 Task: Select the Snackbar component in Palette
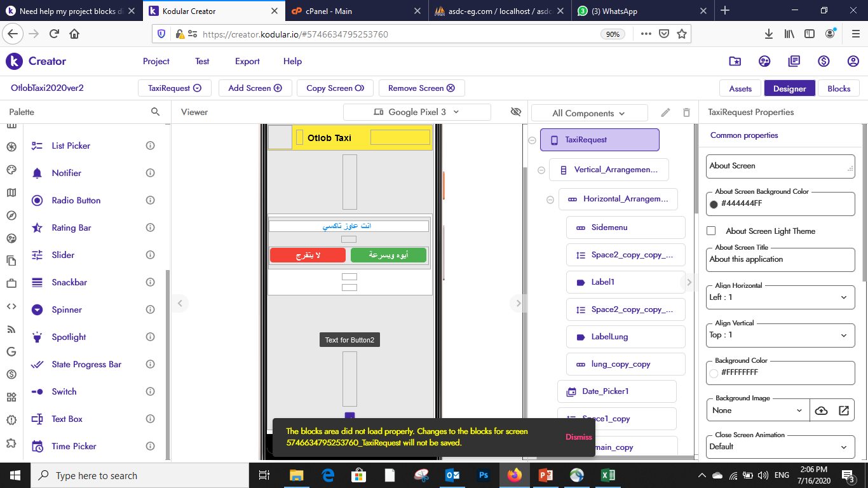pos(69,282)
